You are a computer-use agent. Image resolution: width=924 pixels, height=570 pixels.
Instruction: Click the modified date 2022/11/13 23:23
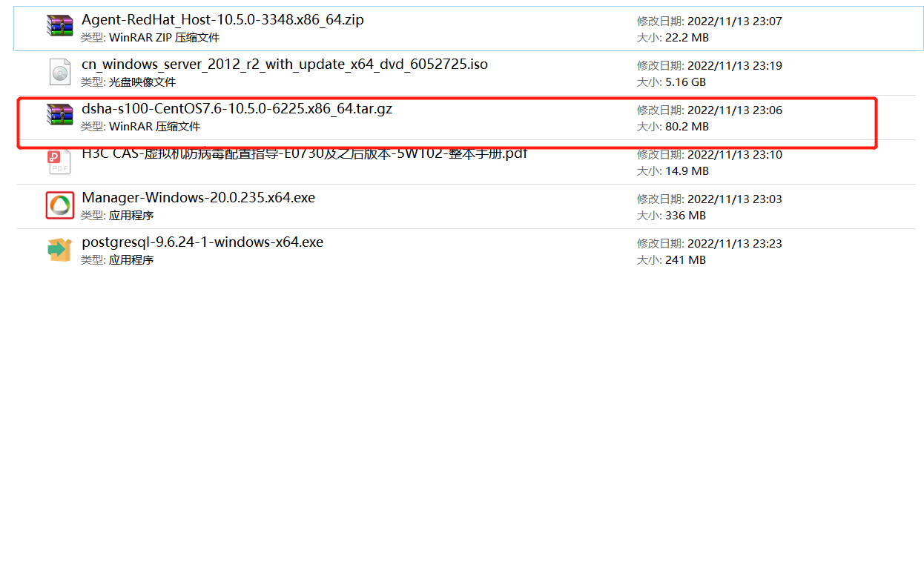tap(735, 244)
